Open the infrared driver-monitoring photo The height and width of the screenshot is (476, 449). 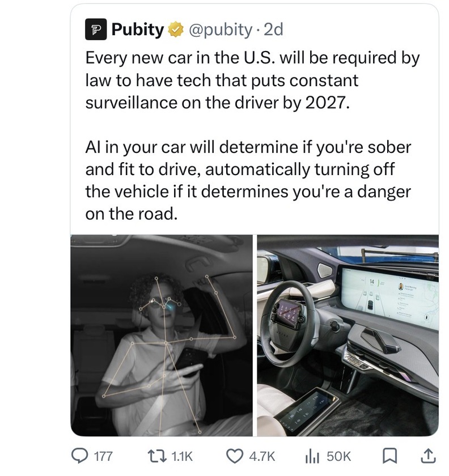point(161,335)
